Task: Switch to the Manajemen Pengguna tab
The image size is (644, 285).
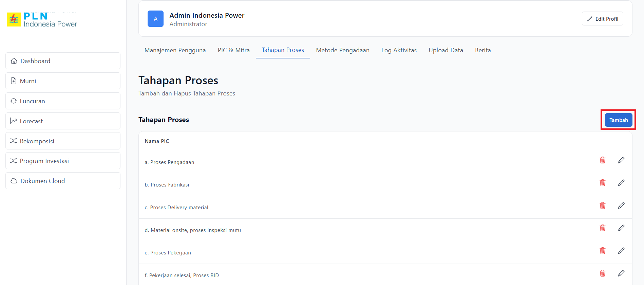Action: pyautogui.click(x=175, y=50)
